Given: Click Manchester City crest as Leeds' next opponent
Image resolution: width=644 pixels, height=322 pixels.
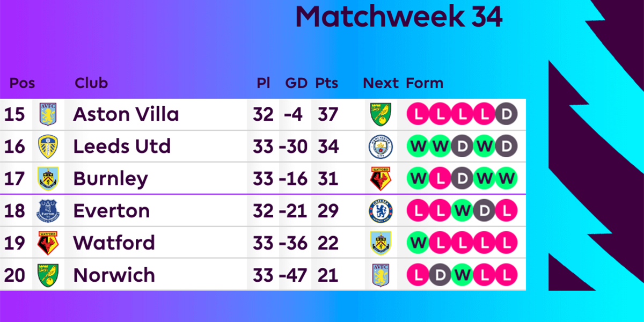Looking at the screenshot, I should (x=380, y=146).
